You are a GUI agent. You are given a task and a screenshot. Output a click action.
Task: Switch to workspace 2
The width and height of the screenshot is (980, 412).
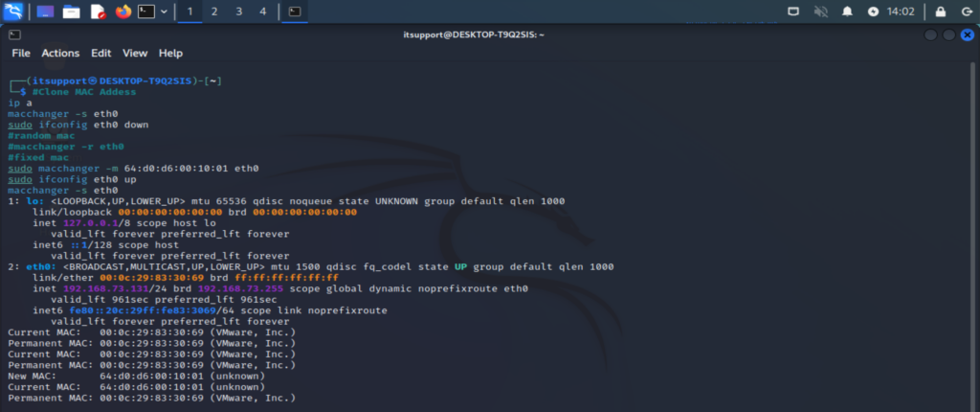[x=214, y=11]
